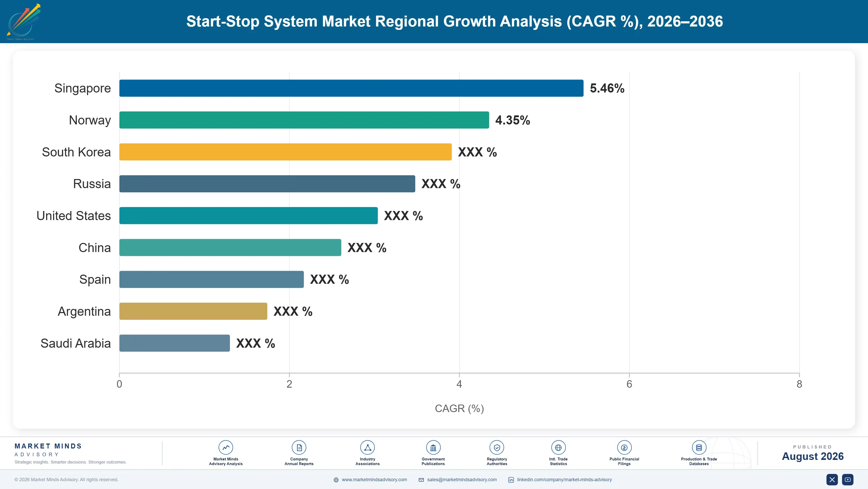Image resolution: width=868 pixels, height=489 pixels.
Task: Click the Saudi Arabia axis label
Action: coord(76,343)
